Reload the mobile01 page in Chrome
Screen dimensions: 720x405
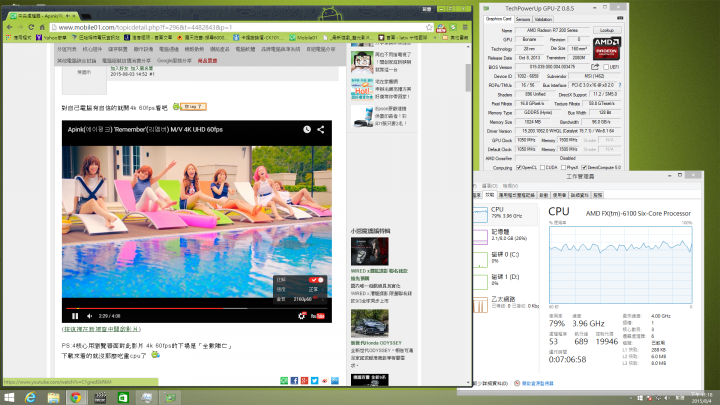(31, 28)
